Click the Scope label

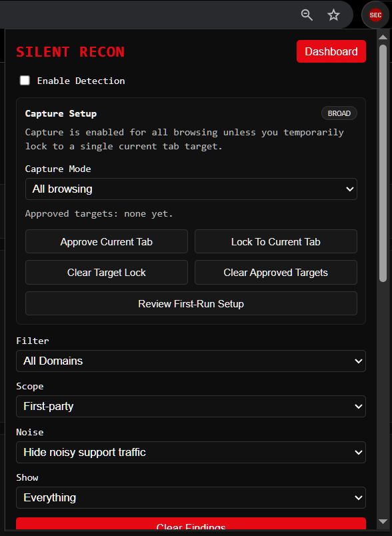(x=30, y=386)
